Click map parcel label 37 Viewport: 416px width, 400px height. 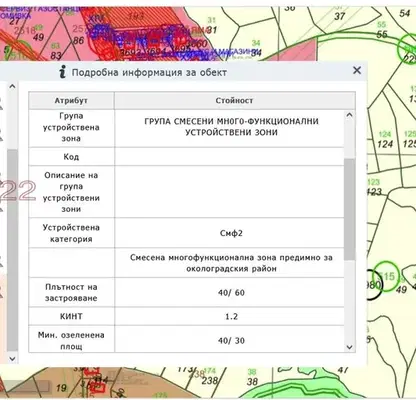pos(340,16)
